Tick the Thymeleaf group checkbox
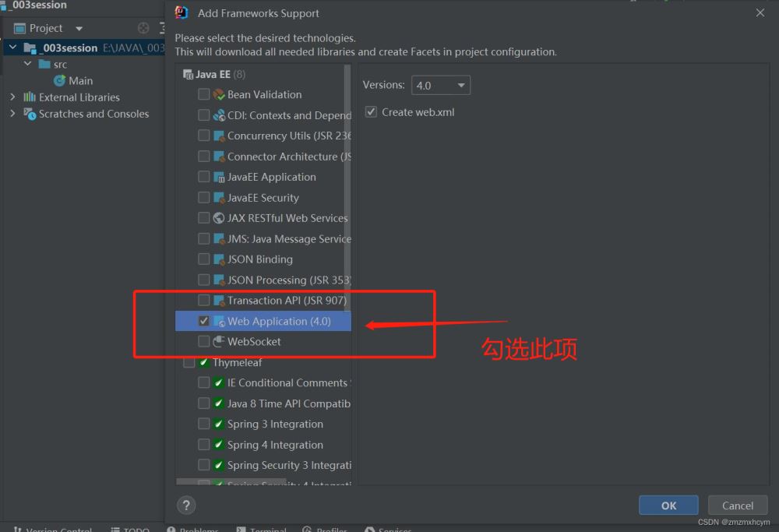 189,362
